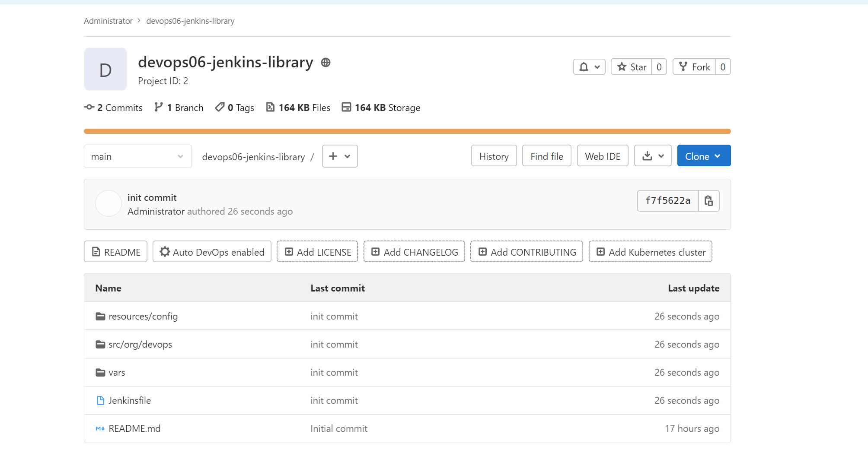Open the src/org/devops folder
Viewport: 868px width, 453px height.
tap(140, 344)
